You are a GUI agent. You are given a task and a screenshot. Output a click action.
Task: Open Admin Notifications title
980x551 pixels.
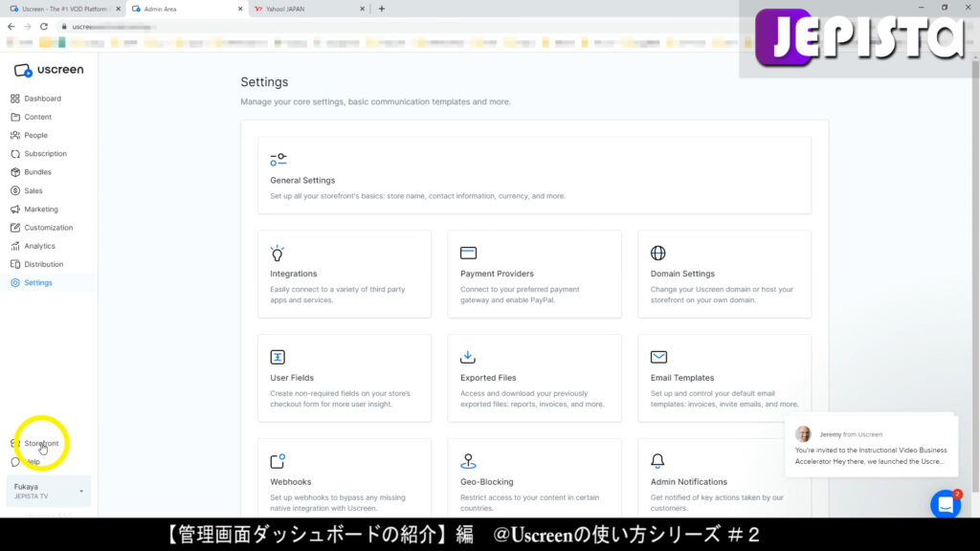[x=689, y=482]
